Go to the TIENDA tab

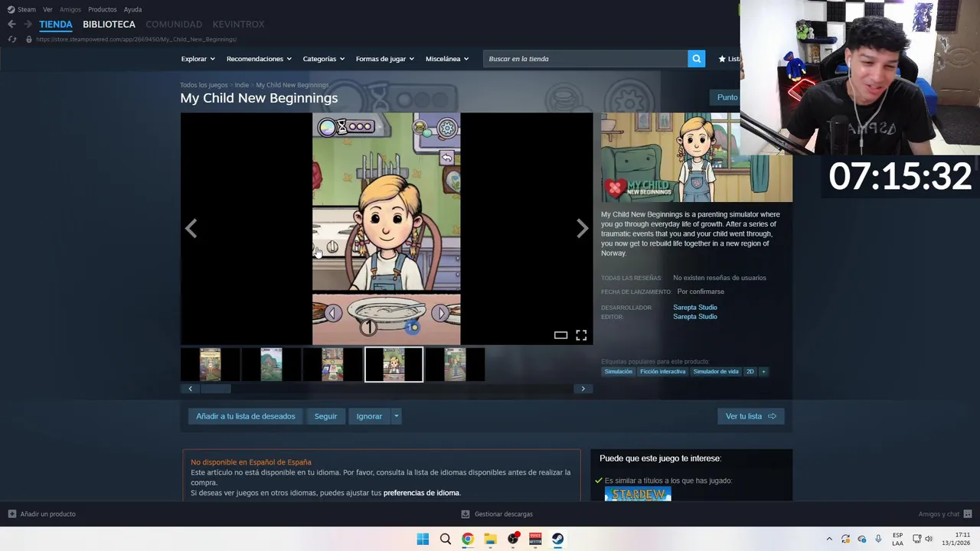click(56, 24)
